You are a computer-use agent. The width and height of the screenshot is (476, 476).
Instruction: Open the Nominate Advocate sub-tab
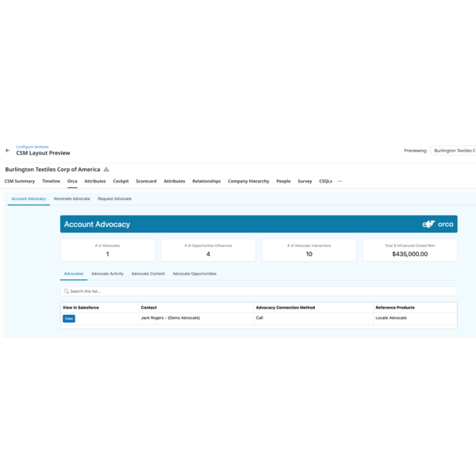point(72,199)
